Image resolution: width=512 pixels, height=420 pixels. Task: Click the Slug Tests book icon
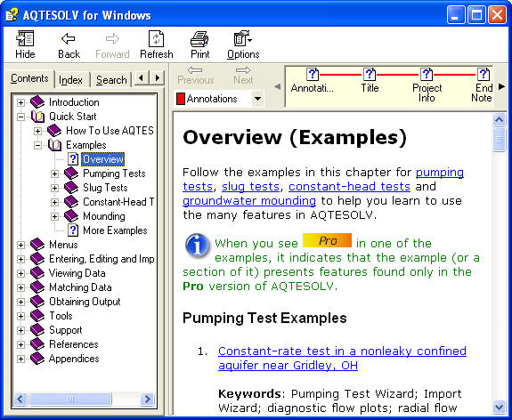click(x=71, y=188)
